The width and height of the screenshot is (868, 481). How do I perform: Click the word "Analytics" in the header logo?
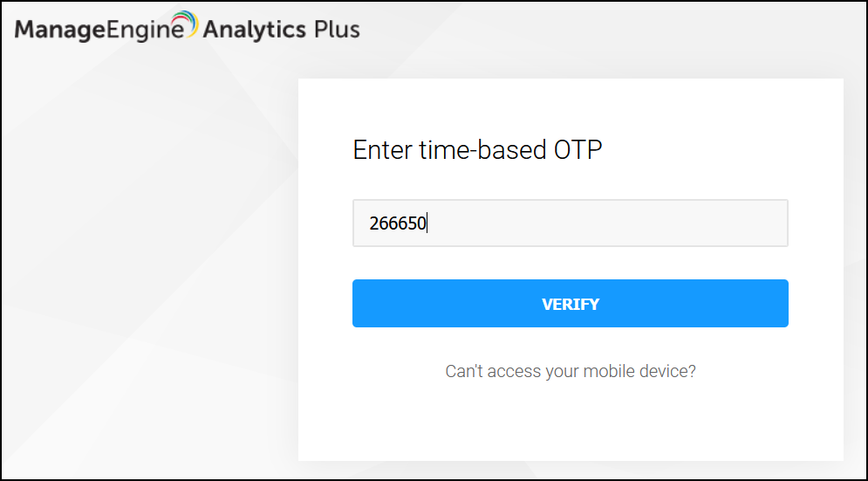pyautogui.click(x=255, y=31)
